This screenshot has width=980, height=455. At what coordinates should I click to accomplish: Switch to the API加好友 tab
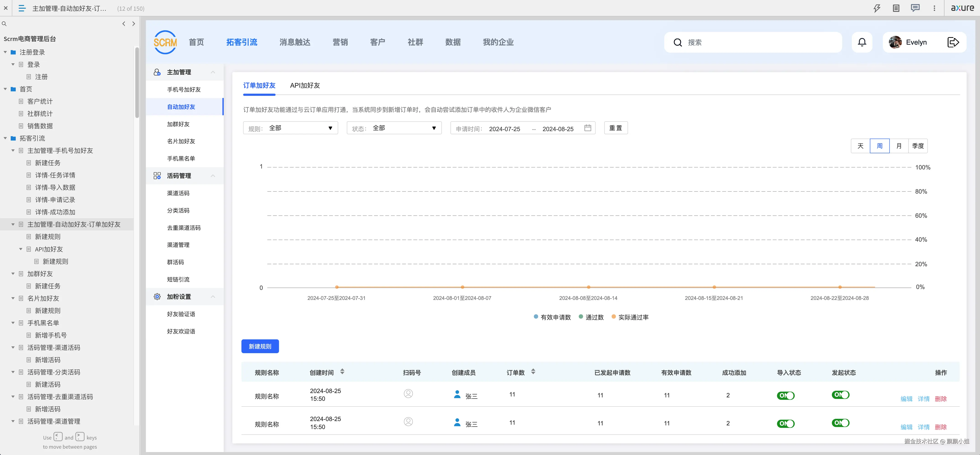(304, 86)
